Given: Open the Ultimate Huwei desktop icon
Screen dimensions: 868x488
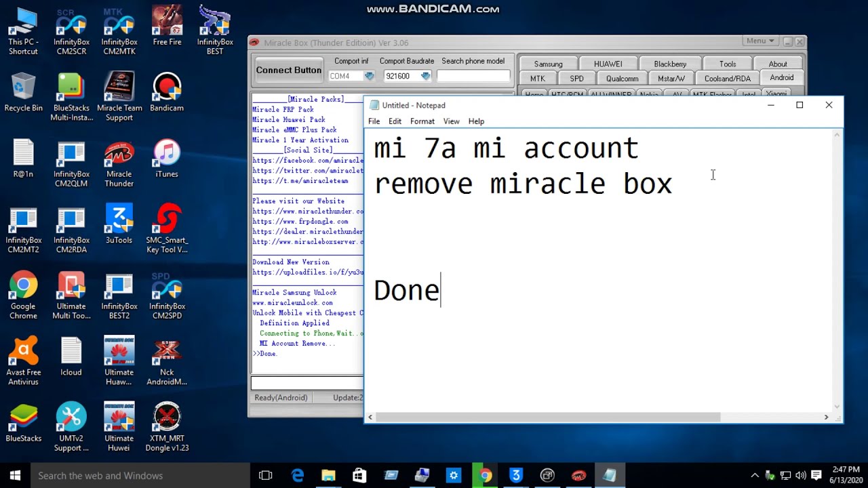Looking at the screenshot, I should tap(119, 428).
